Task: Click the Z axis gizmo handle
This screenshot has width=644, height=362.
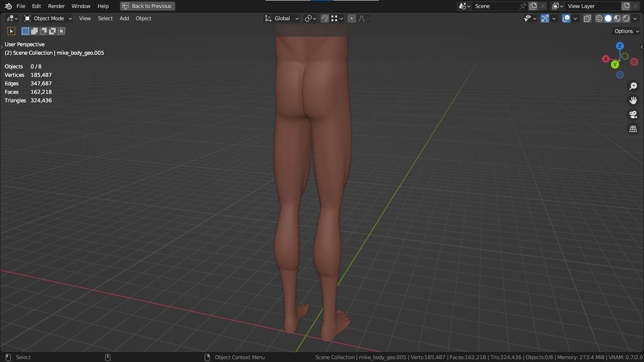Action: click(620, 46)
